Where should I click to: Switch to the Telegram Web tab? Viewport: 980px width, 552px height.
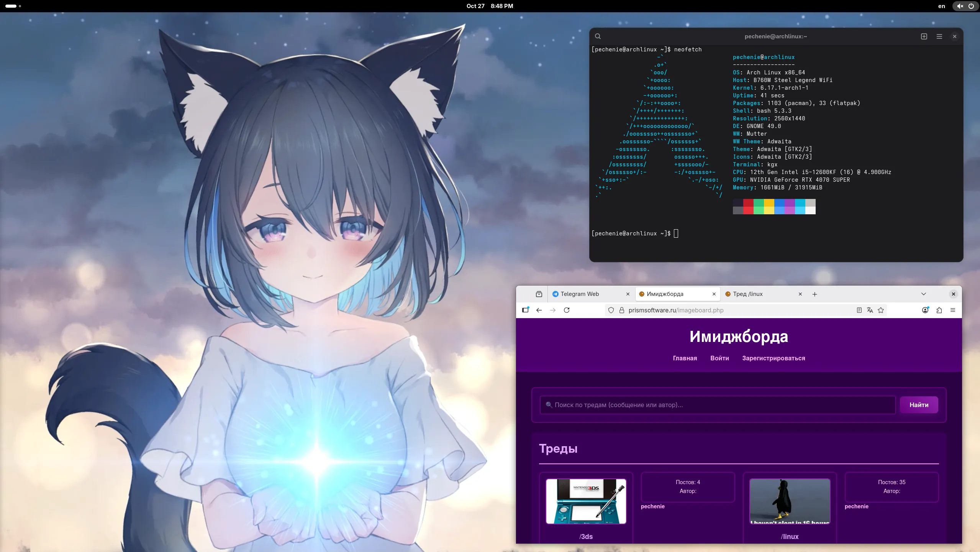(x=591, y=294)
